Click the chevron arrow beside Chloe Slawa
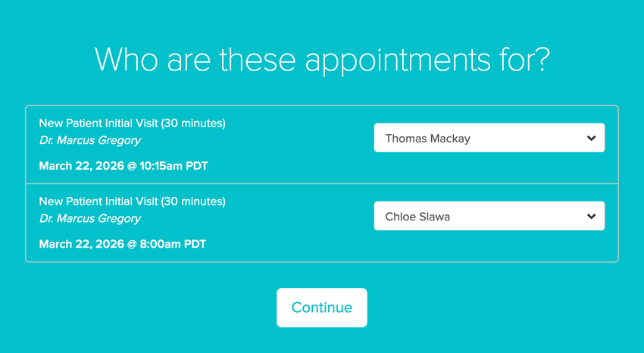 tap(591, 217)
